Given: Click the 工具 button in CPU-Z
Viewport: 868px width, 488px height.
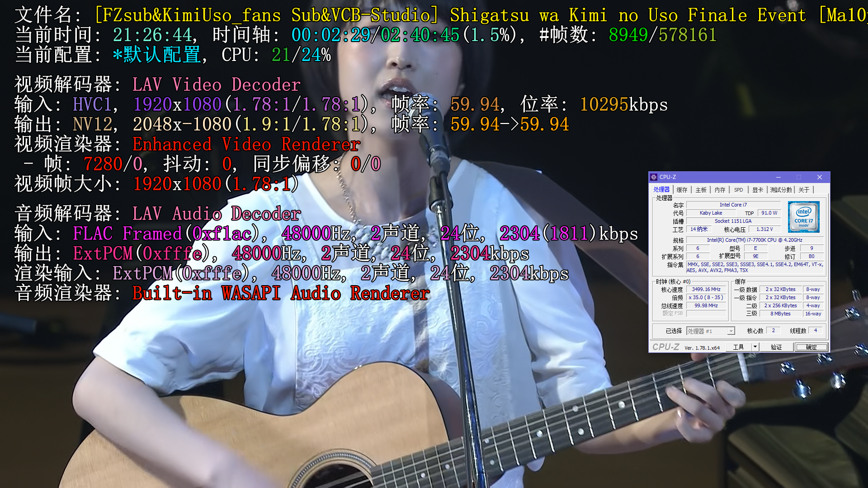Looking at the screenshot, I should pos(738,347).
